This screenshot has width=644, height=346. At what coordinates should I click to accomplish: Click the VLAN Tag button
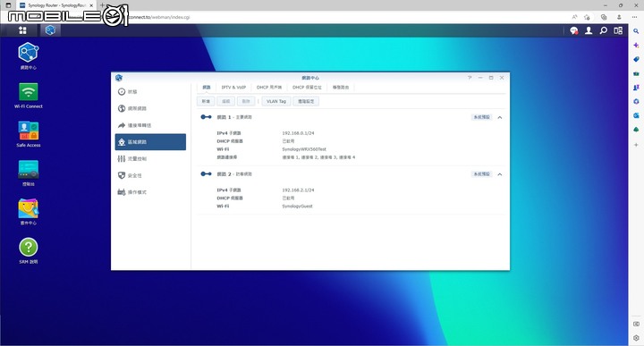[276, 101]
